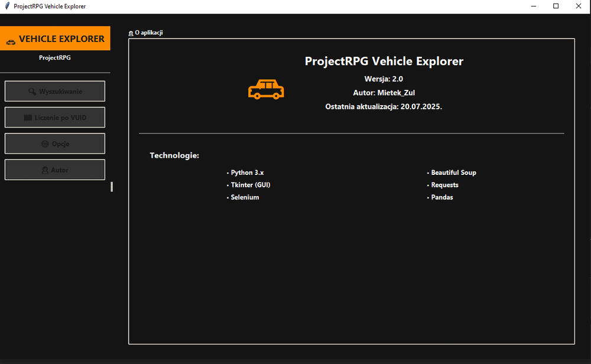Click the Ostatnia aktualizacja date line
The image size is (591, 364).
click(384, 106)
